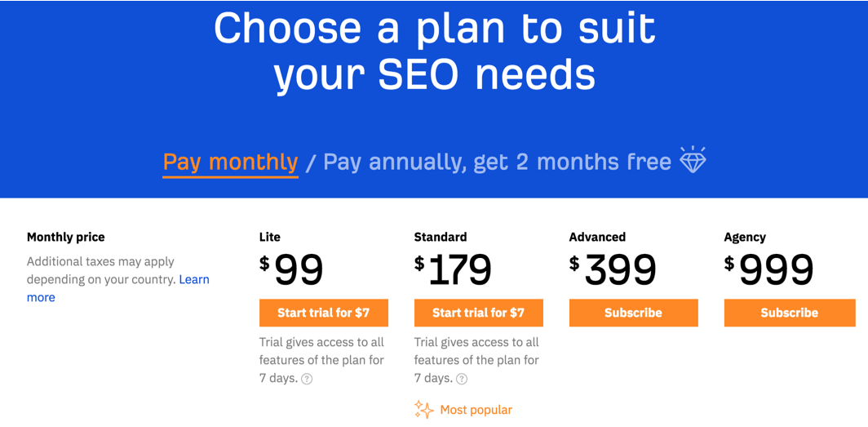Screen dimensions: 868x427
Task: Subscribe to the Agency plan
Action: tap(790, 313)
